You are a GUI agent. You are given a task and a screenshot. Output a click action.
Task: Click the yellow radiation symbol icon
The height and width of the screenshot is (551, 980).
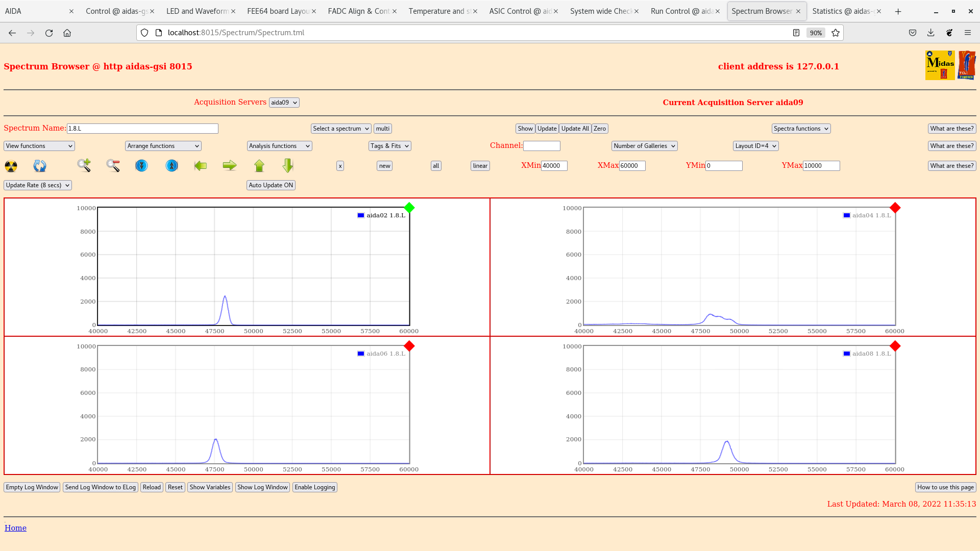pos(11,166)
